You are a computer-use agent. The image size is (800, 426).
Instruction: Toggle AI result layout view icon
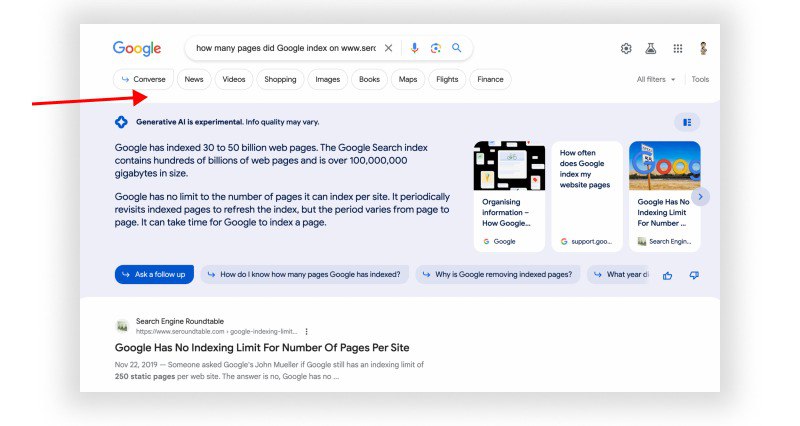pyautogui.click(x=687, y=122)
